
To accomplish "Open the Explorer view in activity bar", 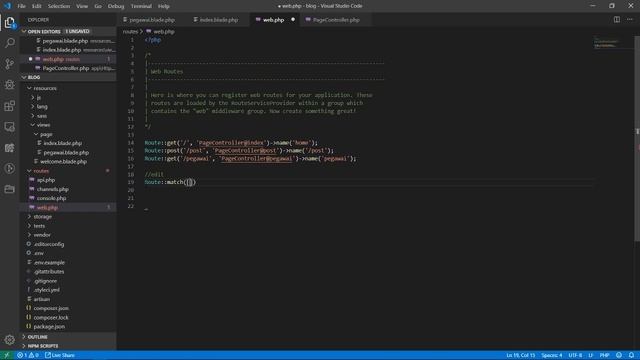I will pos(9,22).
